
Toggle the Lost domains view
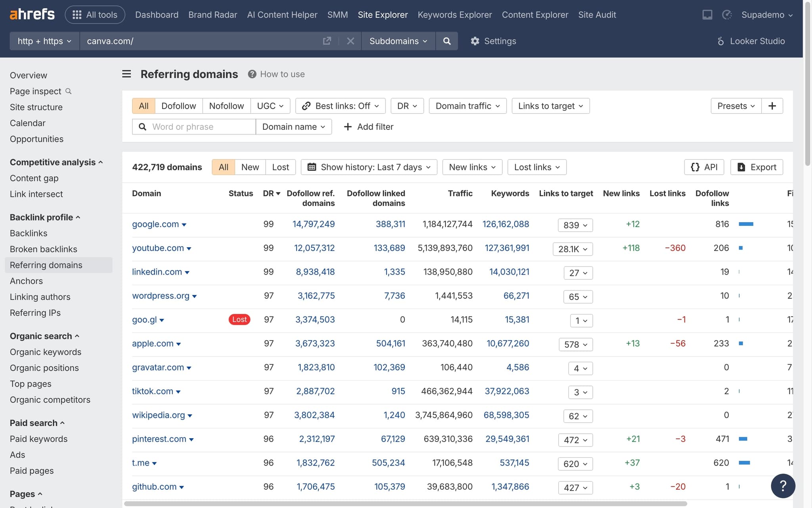pyautogui.click(x=280, y=167)
